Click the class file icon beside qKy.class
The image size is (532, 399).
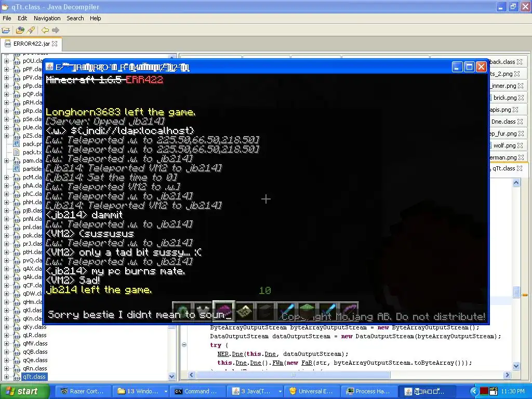[x=17, y=327]
